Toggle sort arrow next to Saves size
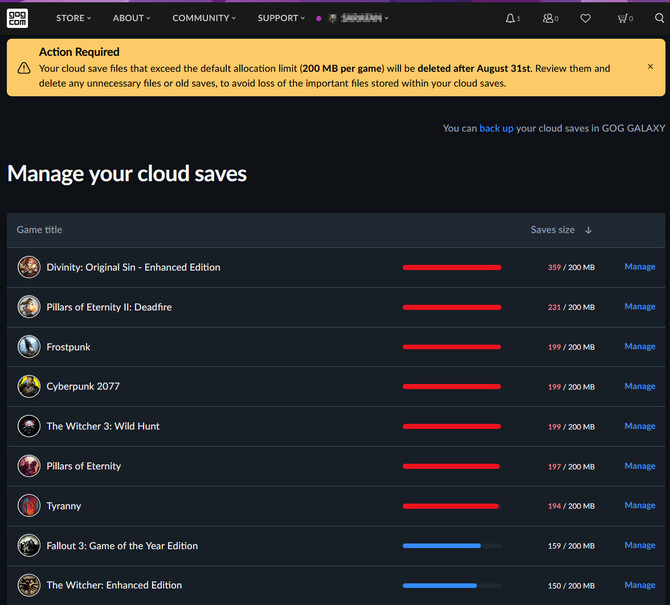The width and height of the screenshot is (670, 605). (x=588, y=230)
